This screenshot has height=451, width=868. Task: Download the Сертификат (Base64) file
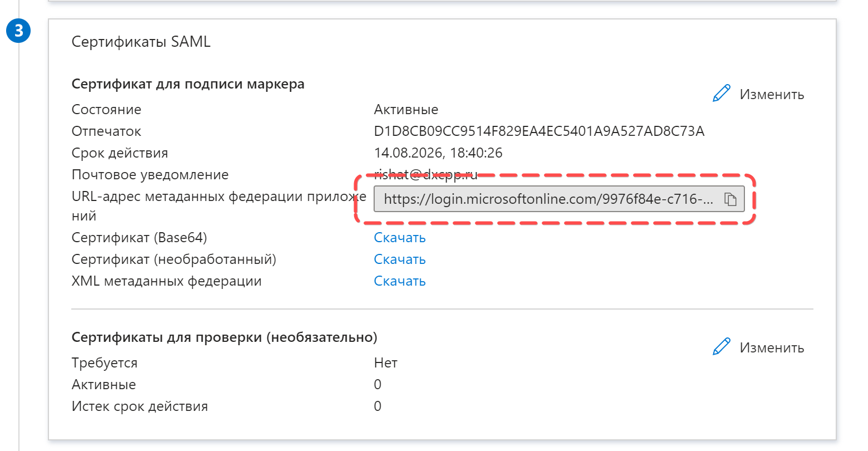(400, 238)
